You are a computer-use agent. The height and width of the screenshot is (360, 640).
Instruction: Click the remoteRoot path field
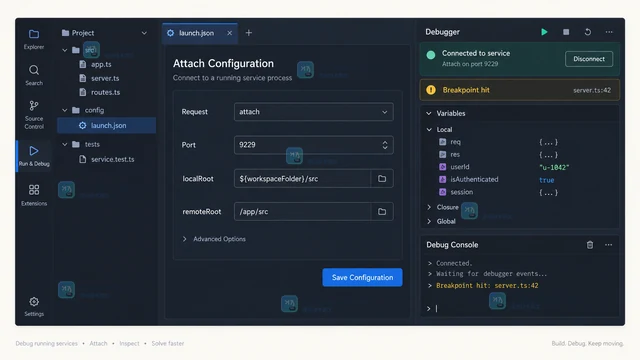(x=302, y=211)
